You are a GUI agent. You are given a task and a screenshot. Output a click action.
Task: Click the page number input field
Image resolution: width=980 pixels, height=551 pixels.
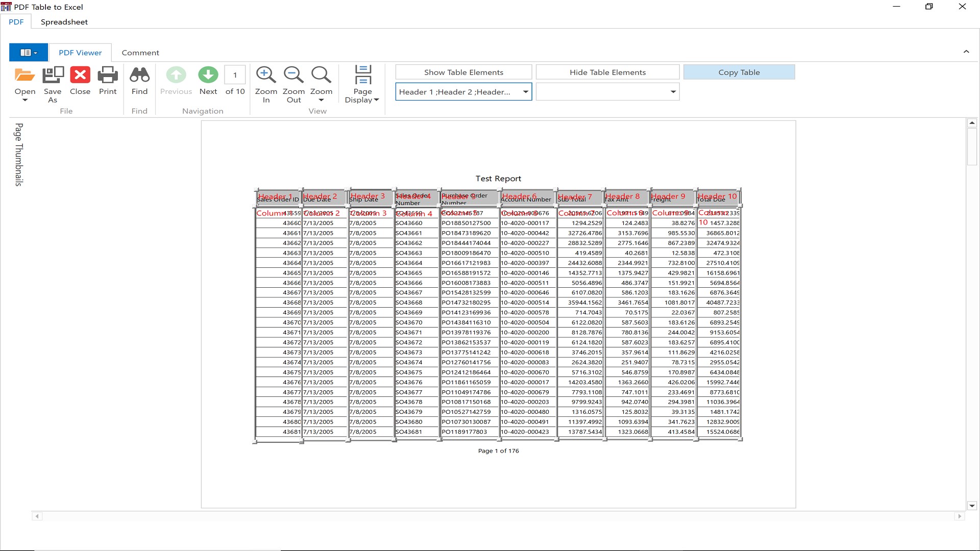[x=235, y=75]
